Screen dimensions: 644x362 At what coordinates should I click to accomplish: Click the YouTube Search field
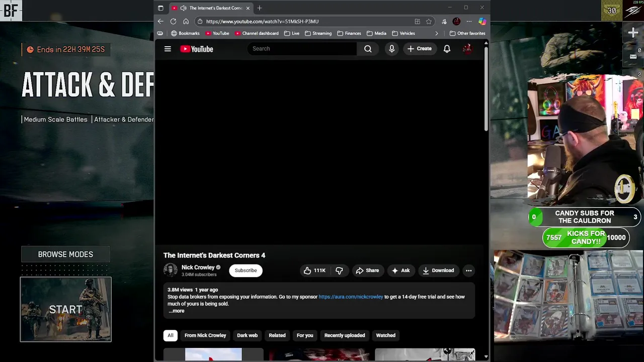[x=302, y=49]
